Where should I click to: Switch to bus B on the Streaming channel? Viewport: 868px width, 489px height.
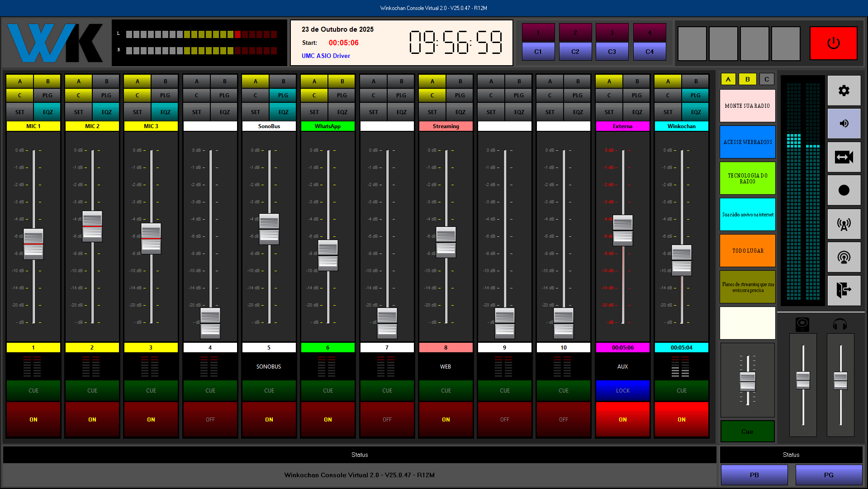coord(460,81)
